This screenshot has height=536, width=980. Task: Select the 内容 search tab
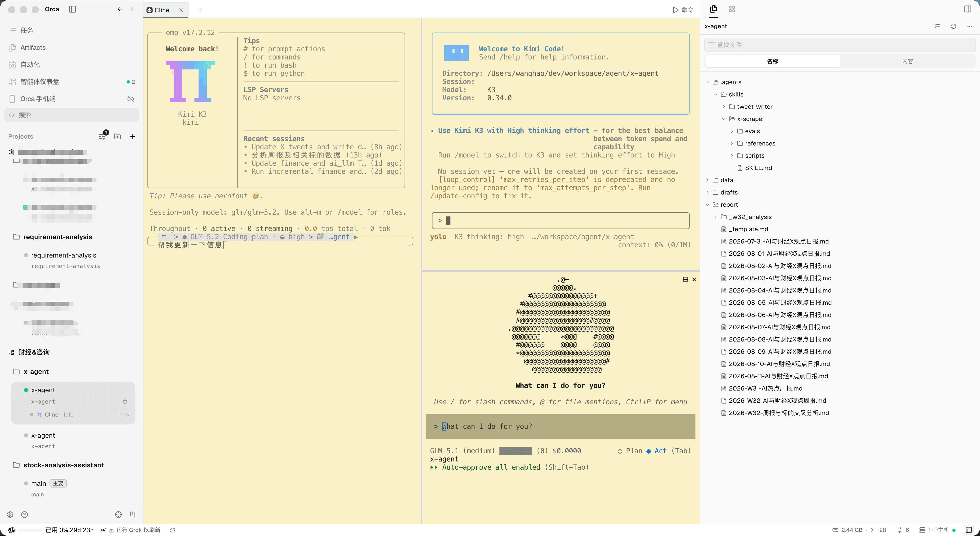907,61
